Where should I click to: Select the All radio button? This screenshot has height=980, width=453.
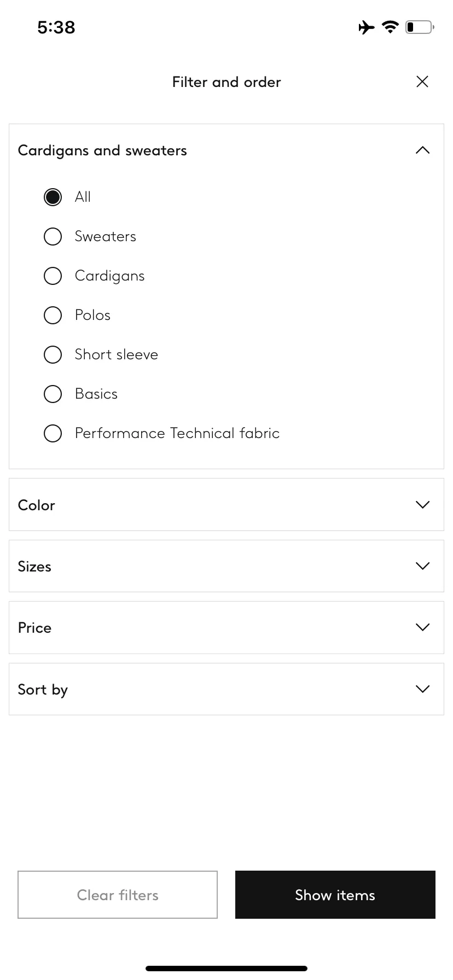tap(53, 197)
